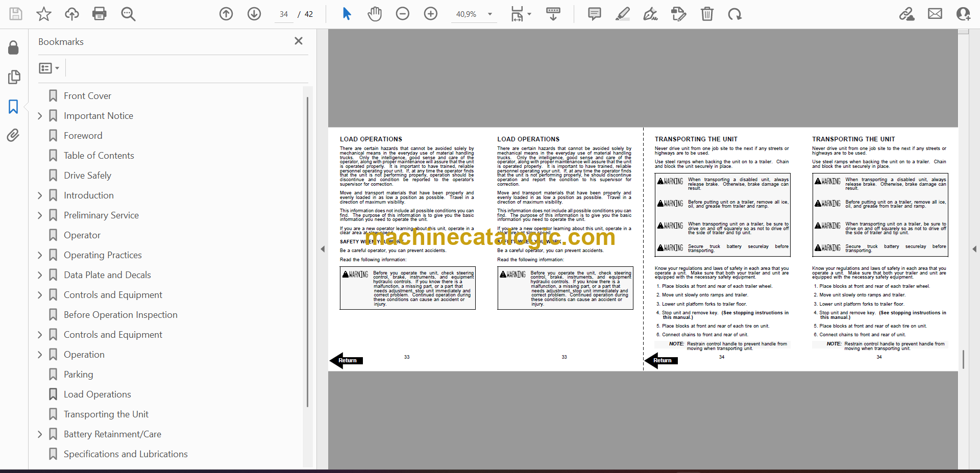The height and width of the screenshot is (473, 980).
Task: Click the Save file icon
Action: point(16,14)
